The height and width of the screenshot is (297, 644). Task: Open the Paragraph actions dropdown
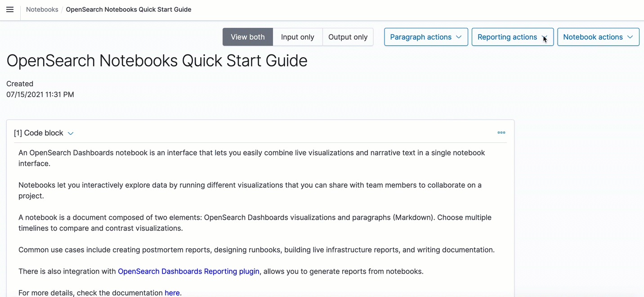coord(425,37)
